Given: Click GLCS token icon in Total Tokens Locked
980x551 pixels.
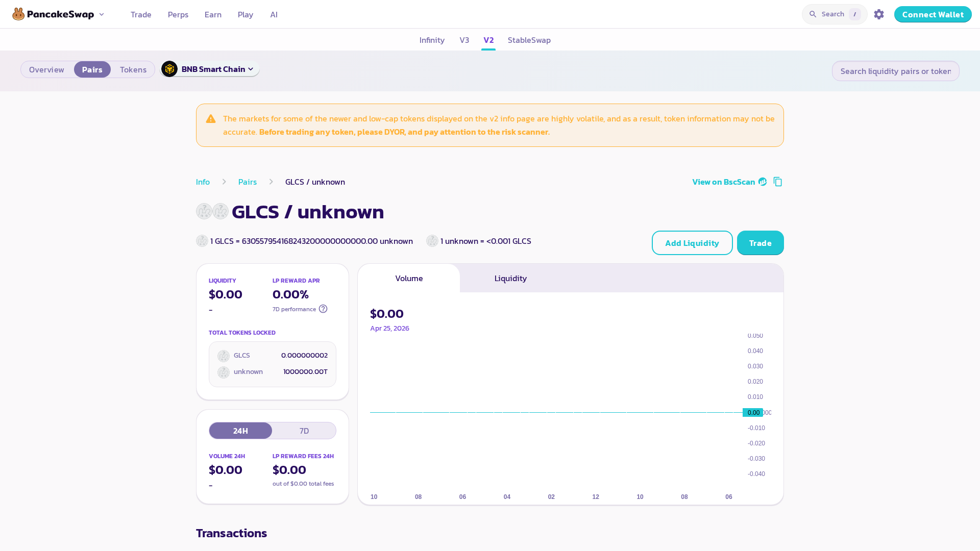Looking at the screenshot, I should click(224, 356).
